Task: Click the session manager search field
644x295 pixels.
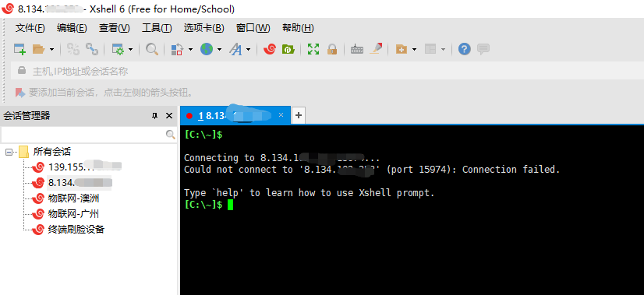Action: pos(83,134)
